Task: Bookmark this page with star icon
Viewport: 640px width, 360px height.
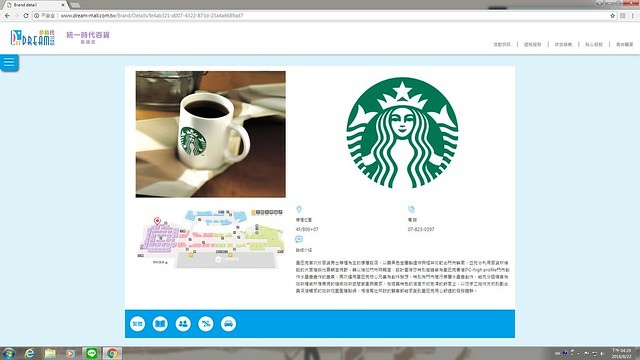Action: click(612, 16)
